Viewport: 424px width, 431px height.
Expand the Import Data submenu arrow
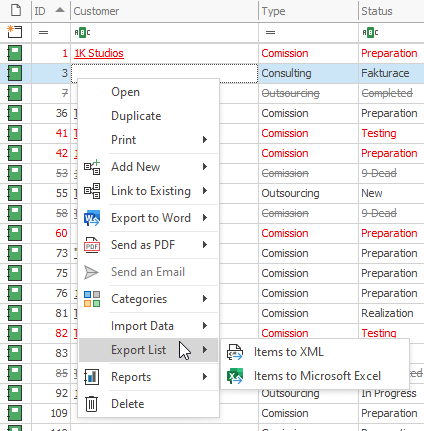(x=205, y=325)
